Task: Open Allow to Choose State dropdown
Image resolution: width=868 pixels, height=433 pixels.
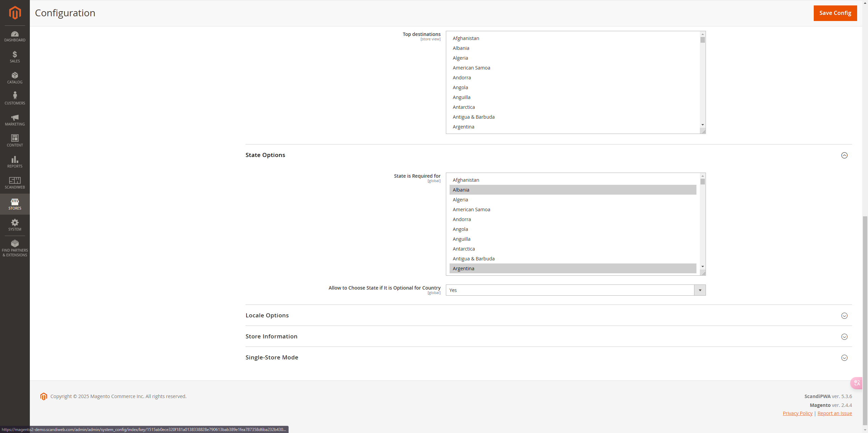Action: [x=575, y=290]
